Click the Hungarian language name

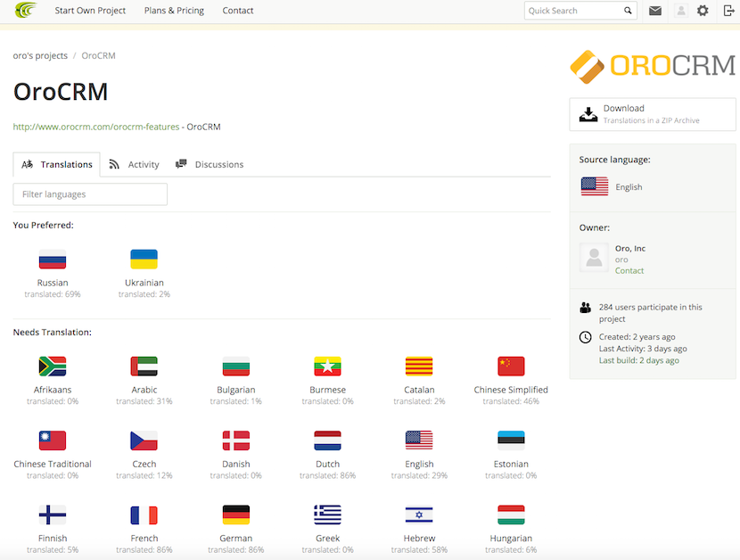pos(511,538)
